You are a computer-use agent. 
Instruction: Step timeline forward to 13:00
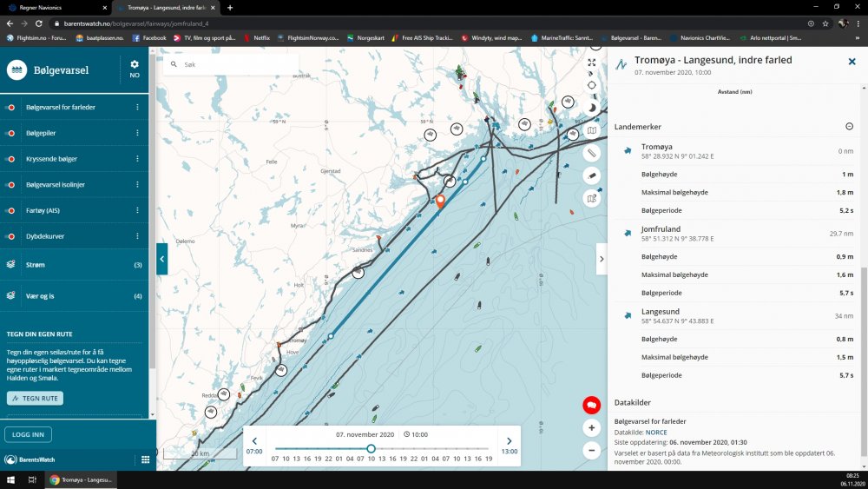click(x=510, y=445)
